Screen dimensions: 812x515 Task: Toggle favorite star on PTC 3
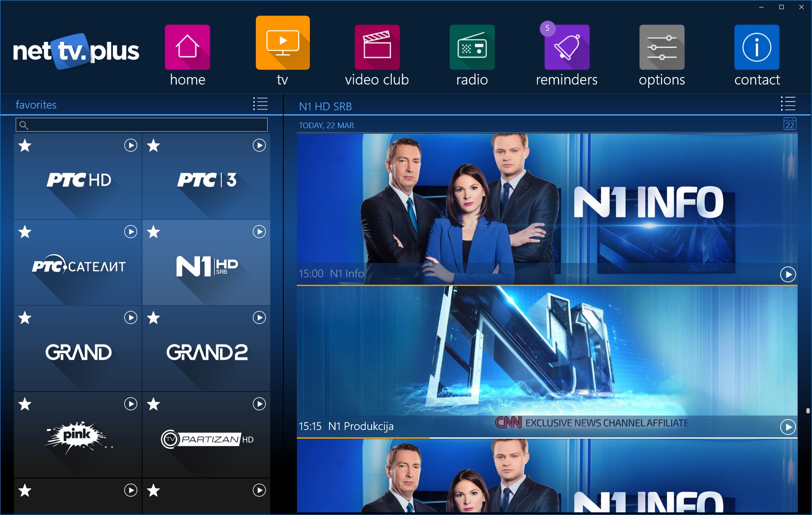153,145
